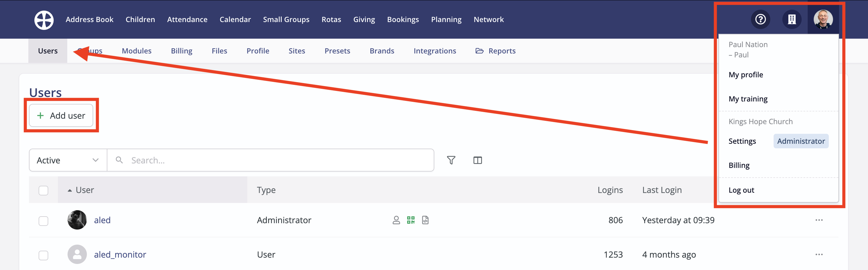Open the Network module
Image resolution: width=868 pixels, height=270 pixels.
pyautogui.click(x=489, y=20)
